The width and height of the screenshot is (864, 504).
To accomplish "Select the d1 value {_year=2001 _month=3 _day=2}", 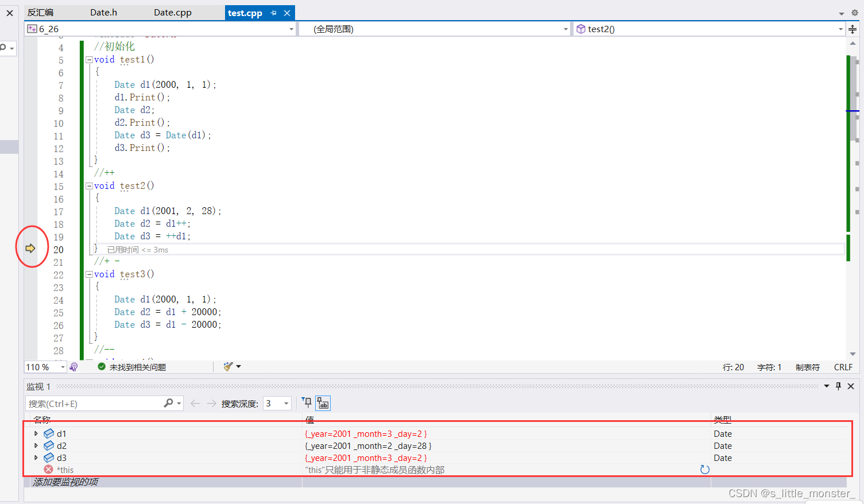I will (x=366, y=434).
